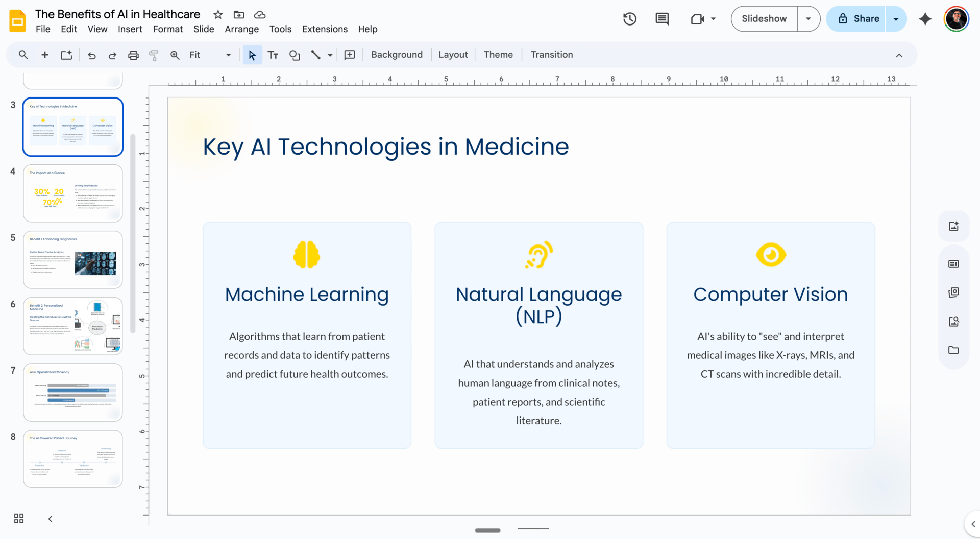Click the search menus magnifier icon
The height and width of the screenshot is (539, 980).
pos(23,55)
